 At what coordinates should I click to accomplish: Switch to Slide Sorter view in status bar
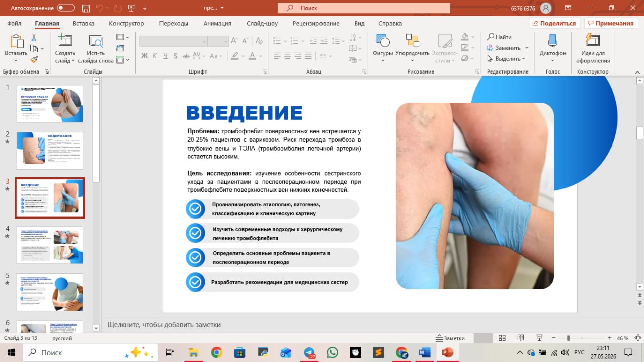502,338
